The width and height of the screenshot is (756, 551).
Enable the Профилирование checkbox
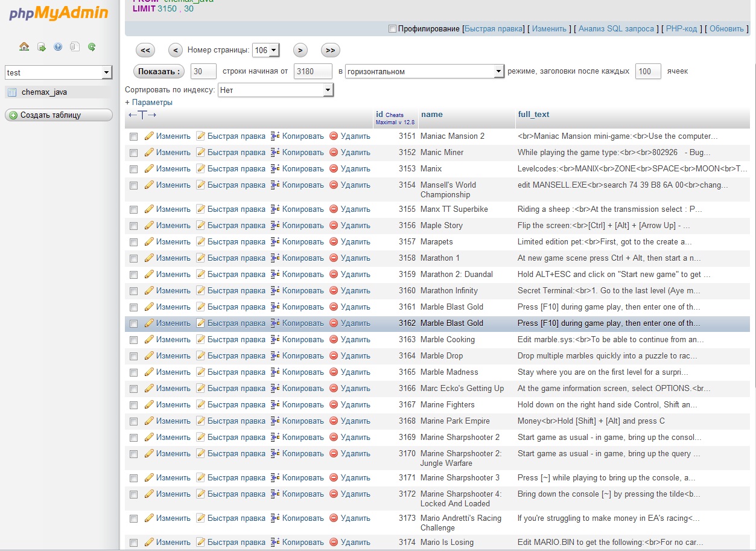point(393,29)
